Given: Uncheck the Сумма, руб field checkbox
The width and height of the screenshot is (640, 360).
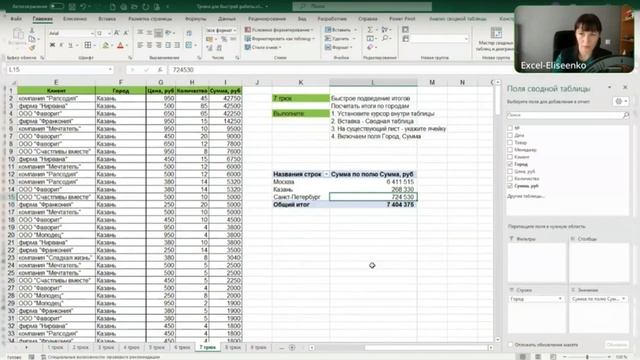Looking at the screenshot, I should point(510,186).
